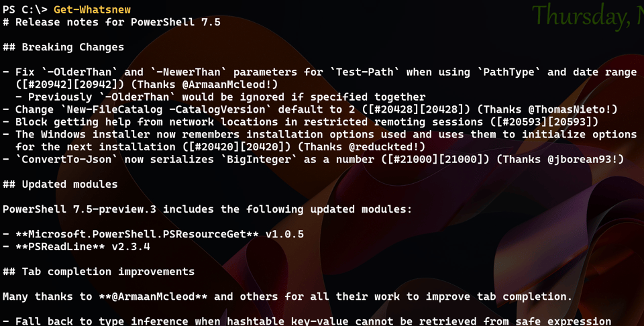Click the PS C:\> prompt
The height and width of the screenshot is (326, 644).
point(25,9)
